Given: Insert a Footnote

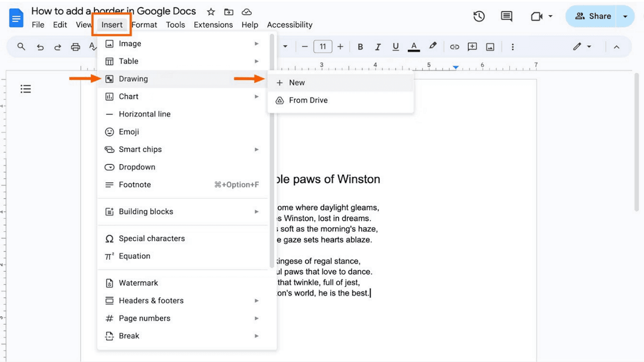Looking at the screenshot, I should [183, 185].
